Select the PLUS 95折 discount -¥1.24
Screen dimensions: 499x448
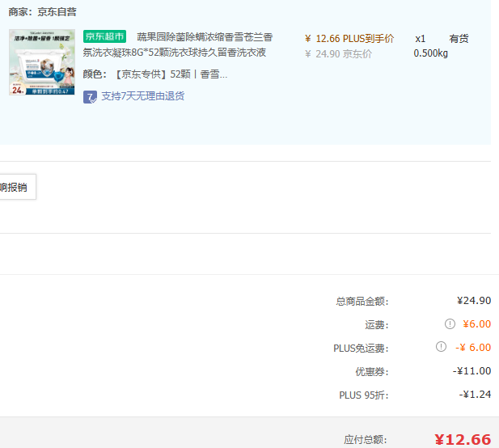(475, 395)
